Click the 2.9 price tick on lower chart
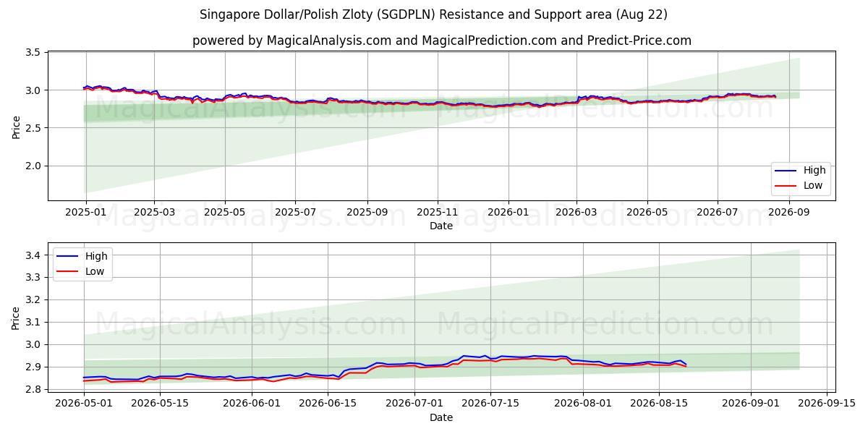Viewport: 868px width, 434px height. point(32,367)
